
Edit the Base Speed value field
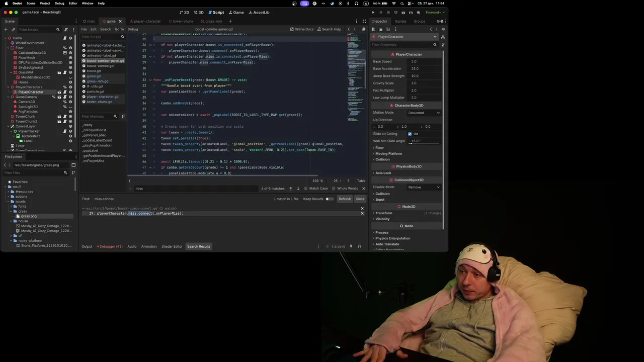tap(424, 61)
